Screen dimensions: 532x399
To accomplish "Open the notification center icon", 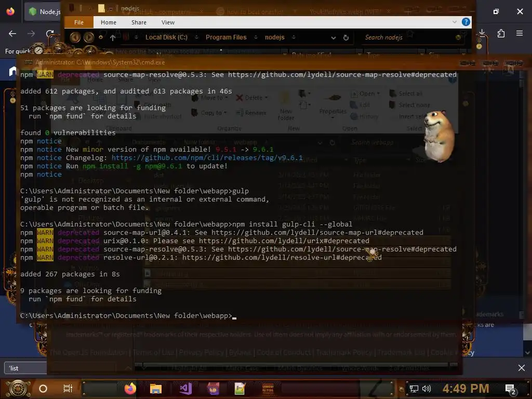I will [x=510, y=390].
